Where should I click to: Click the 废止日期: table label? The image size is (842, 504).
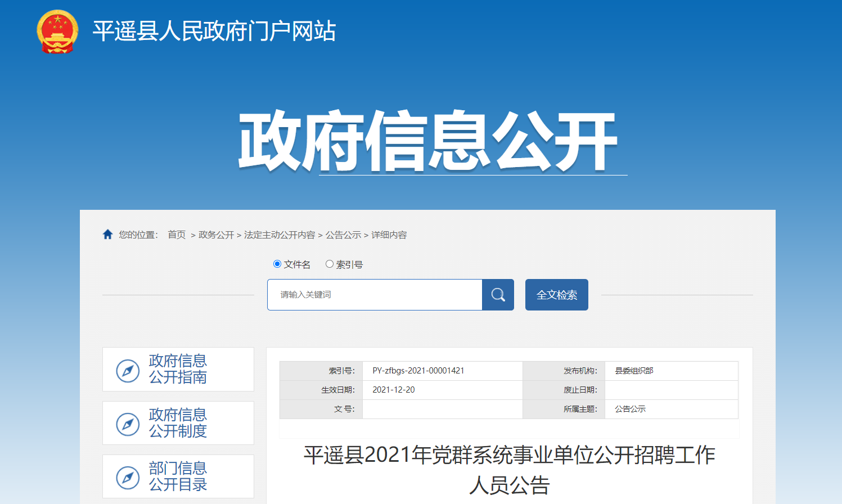[580, 390]
